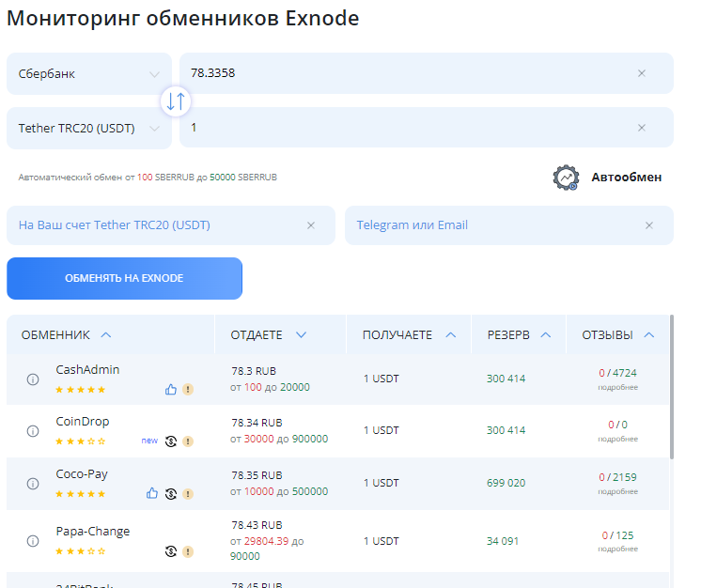The height and width of the screenshot is (588, 701).
Task: Click CoinDrop star rating
Action: click(81, 441)
